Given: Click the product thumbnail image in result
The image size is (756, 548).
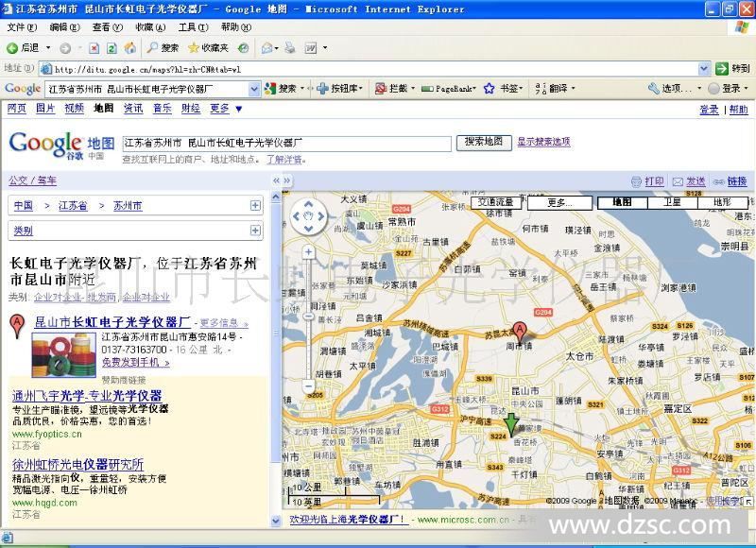Looking at the screenshot, I should pyautogui.click(x=63, y=355).
